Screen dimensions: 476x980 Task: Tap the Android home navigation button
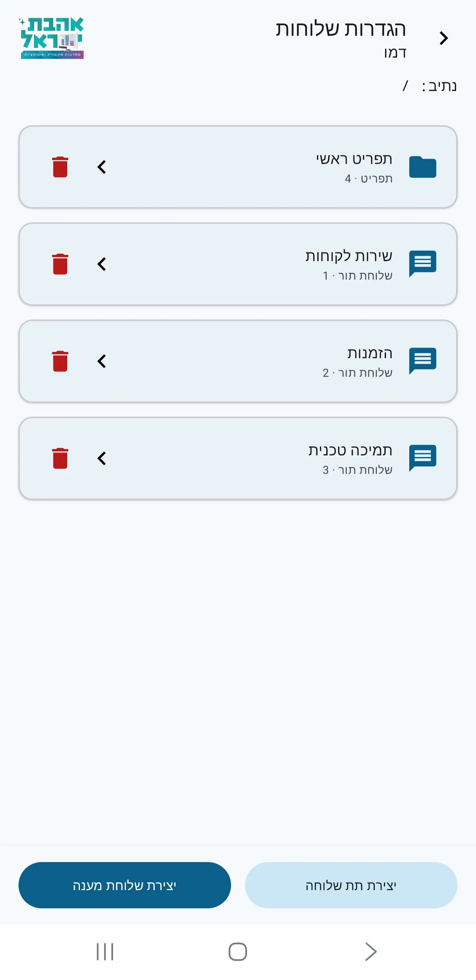coord(238,951)
